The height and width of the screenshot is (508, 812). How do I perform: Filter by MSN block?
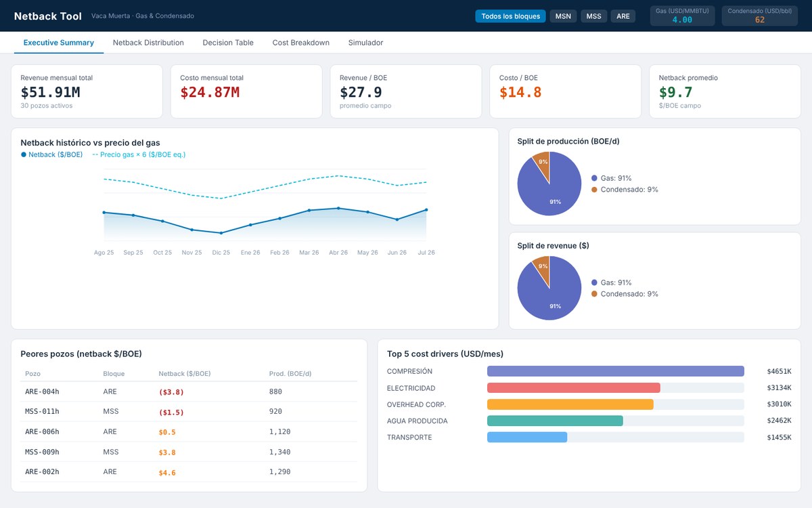pos(563,16)
